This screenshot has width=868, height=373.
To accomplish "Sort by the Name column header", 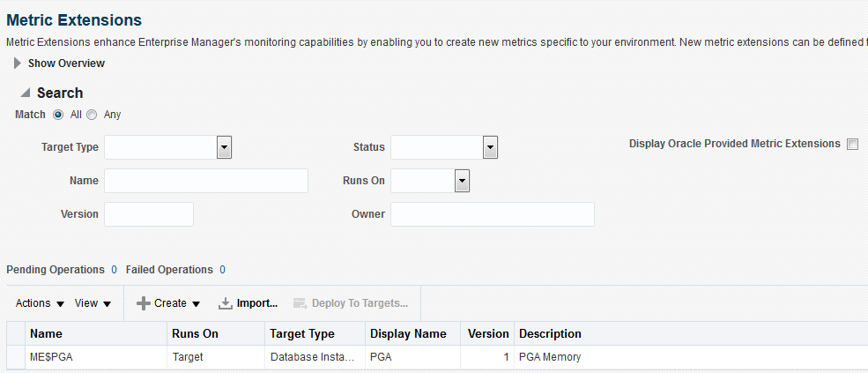I will (46, 334).
